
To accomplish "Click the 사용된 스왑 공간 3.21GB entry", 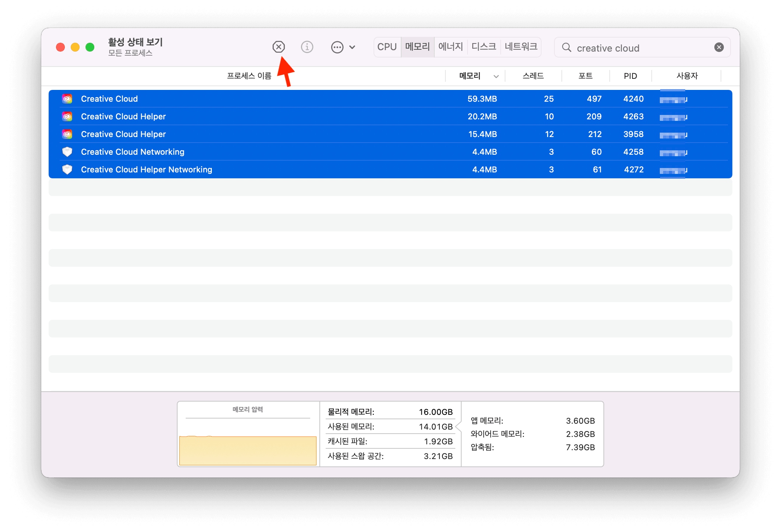I will click(390, 456).
